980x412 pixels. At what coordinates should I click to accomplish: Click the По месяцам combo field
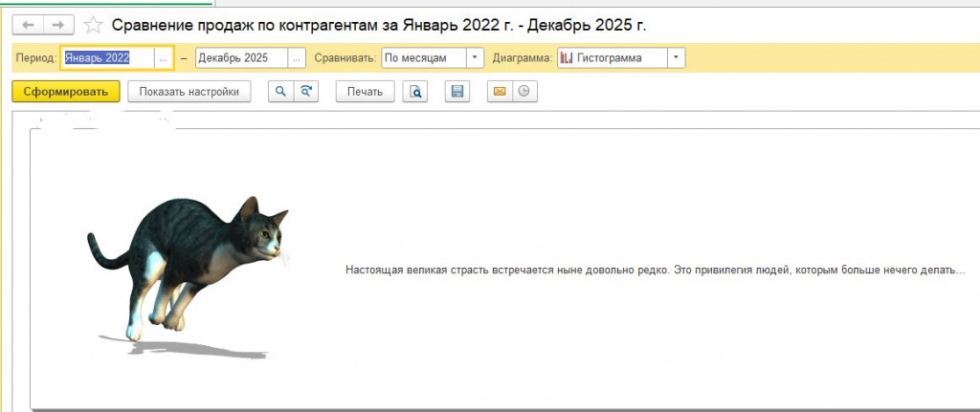tap(424, 57)
